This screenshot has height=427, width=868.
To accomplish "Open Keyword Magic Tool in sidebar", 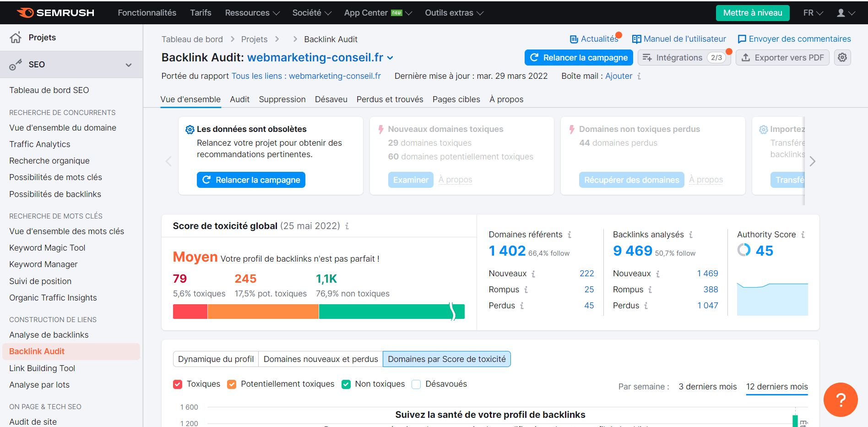I will 47,248.
